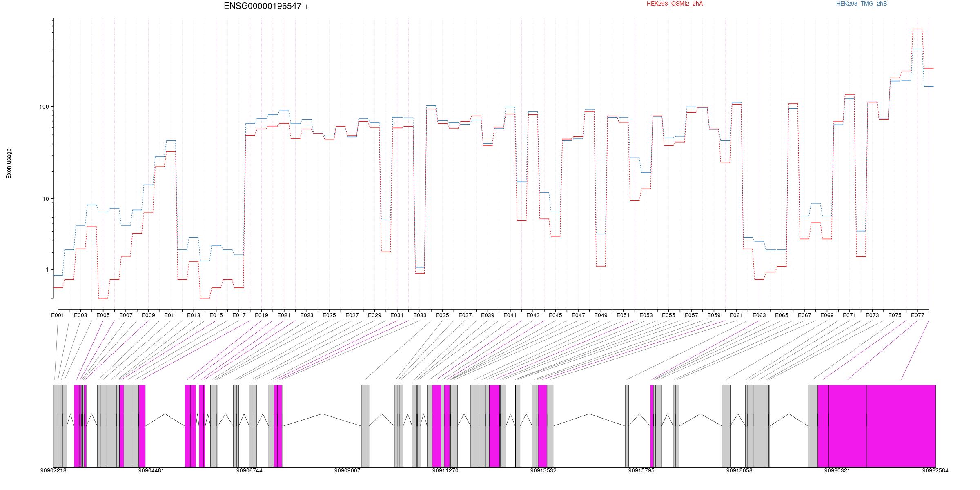Click exon label E039
This screenshot has height=490, width=980.
coord(488,315)
